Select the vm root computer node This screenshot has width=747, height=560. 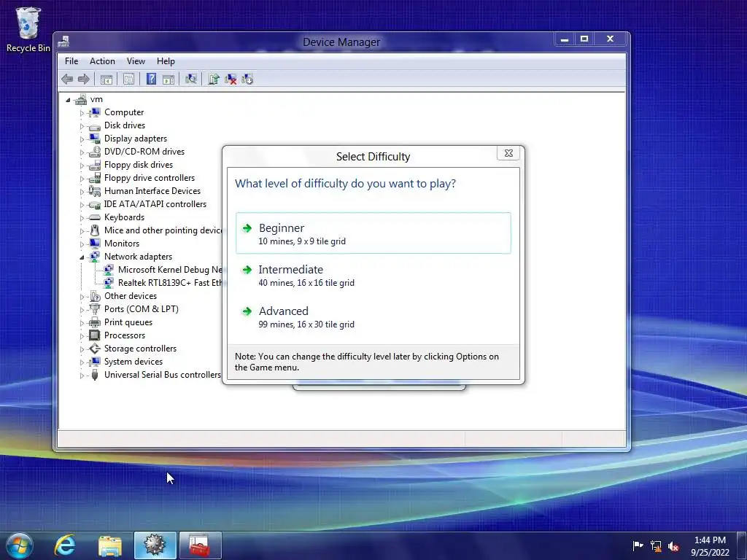(96, 99)
